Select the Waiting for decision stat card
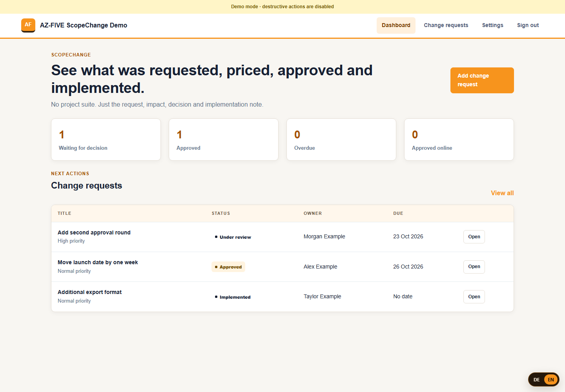 click(x=106, y=140)
